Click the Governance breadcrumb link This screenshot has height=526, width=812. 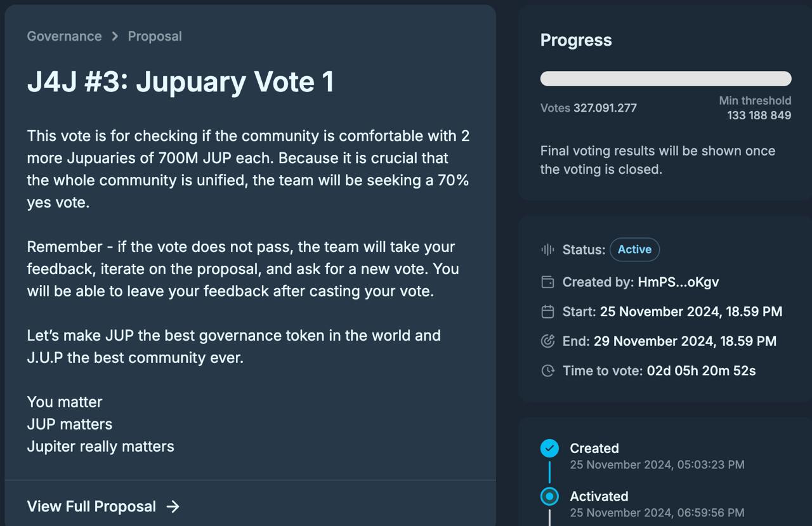coord(64,36)
